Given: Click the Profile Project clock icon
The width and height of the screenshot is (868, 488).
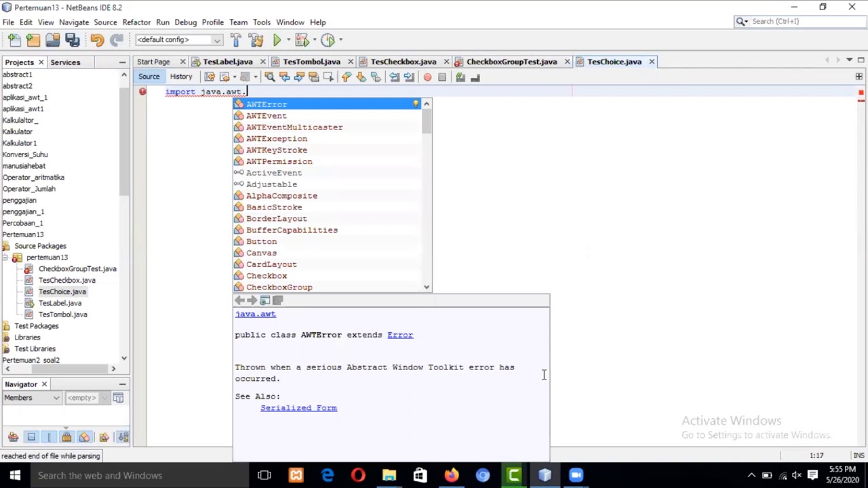Looking at the screenshot, I should (328, 40).
